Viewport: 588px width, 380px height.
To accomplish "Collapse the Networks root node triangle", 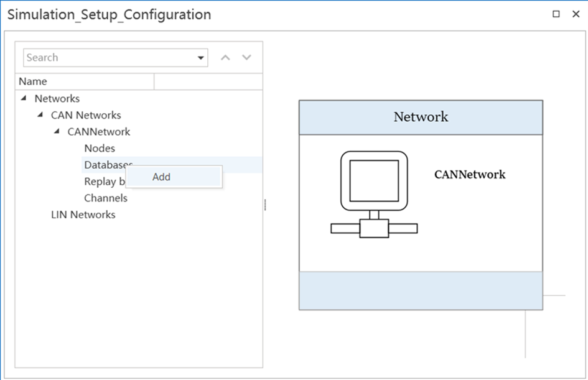I will coord(24,98).
